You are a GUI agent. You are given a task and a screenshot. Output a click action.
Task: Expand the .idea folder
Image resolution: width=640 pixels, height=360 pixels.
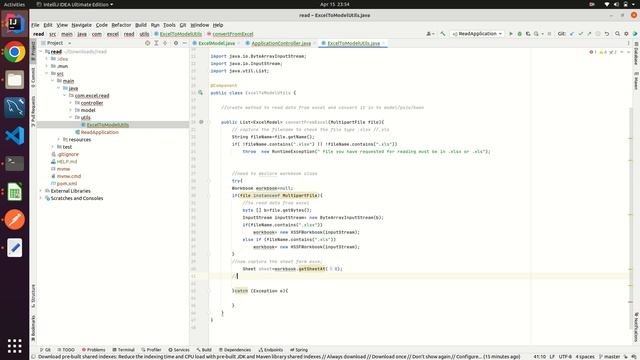pos(47,59)
